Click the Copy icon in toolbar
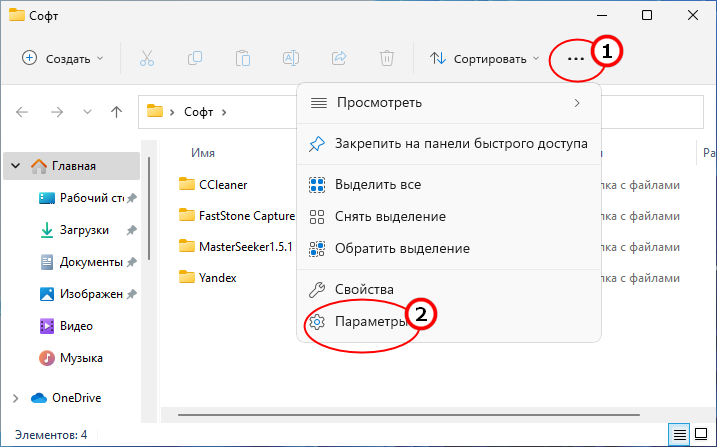The width and height of the screenshot is (717, 447). 195,59
